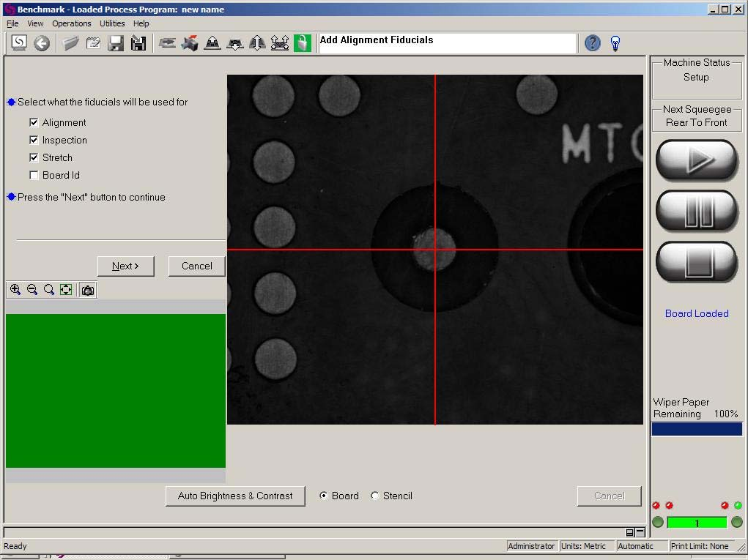The width and height of the screenshot is (748, 560).
Task: Uncheck the Alignment checkbox
Action: pyautogui.click(x=34, y=122)
